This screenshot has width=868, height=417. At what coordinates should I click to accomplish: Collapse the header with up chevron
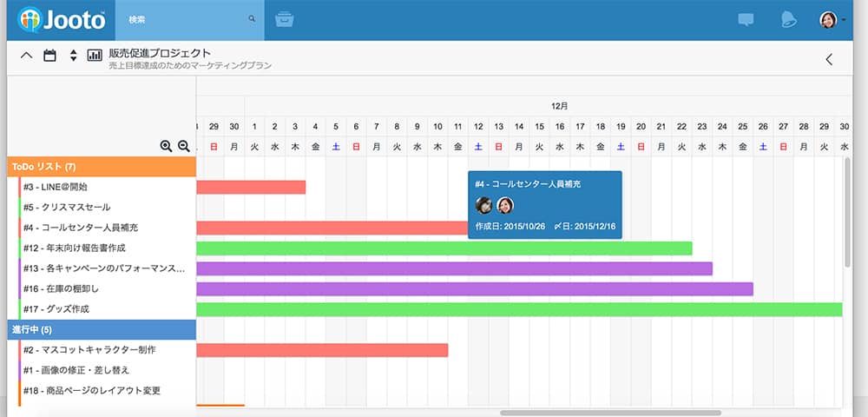pyautogui.click(x=26, y=56)
